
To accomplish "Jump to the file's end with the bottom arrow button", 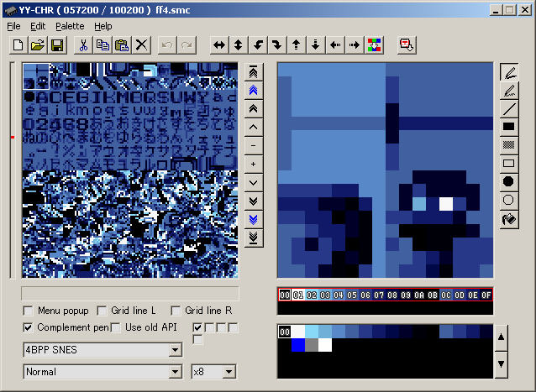I will (254, 238).
